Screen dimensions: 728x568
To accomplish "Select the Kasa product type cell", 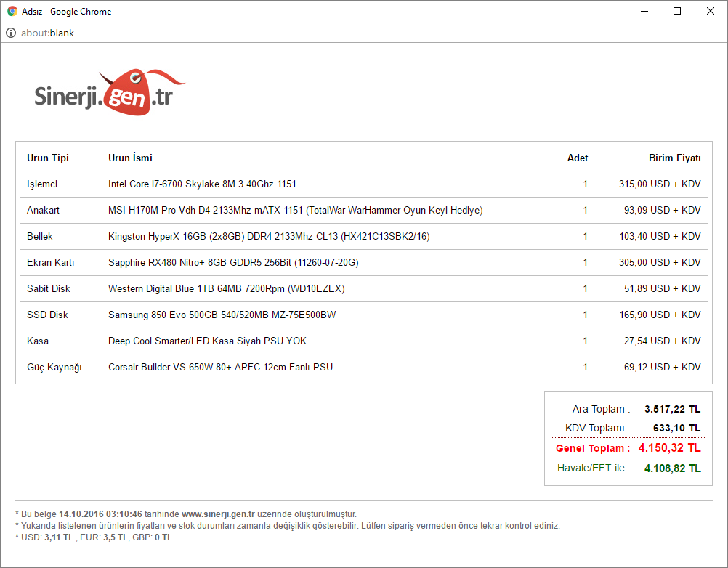I will point(38,341).
